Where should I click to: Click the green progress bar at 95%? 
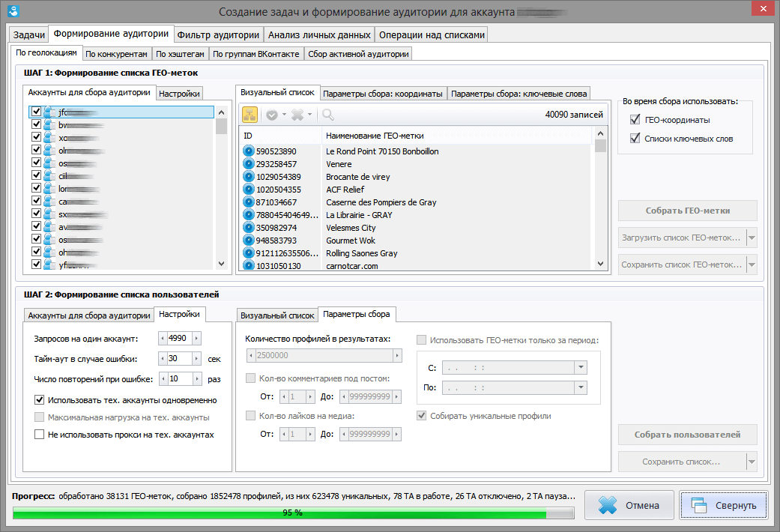pos(292,513)
